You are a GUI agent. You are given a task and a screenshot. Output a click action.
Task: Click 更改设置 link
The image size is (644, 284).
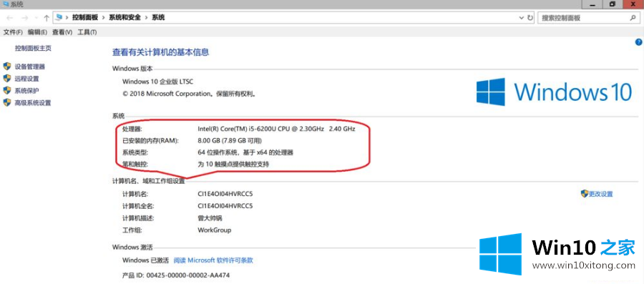[x=600, y=194]
